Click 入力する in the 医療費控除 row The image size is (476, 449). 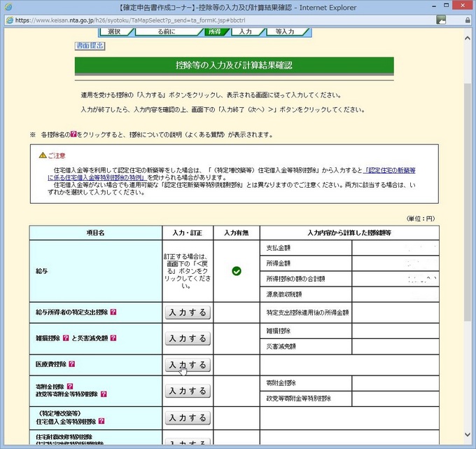pyautogui.click(x=188, y=365)
